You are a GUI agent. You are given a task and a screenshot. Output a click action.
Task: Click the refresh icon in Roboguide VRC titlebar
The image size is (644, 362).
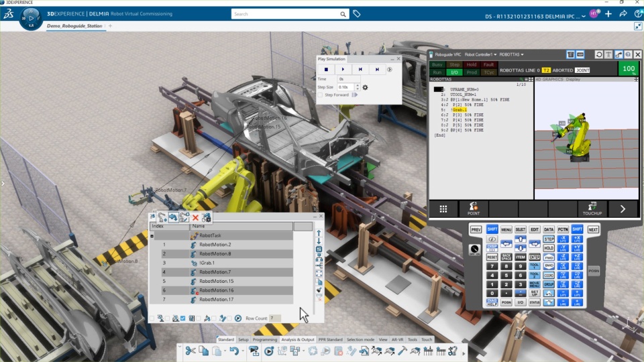click(599, 54)
